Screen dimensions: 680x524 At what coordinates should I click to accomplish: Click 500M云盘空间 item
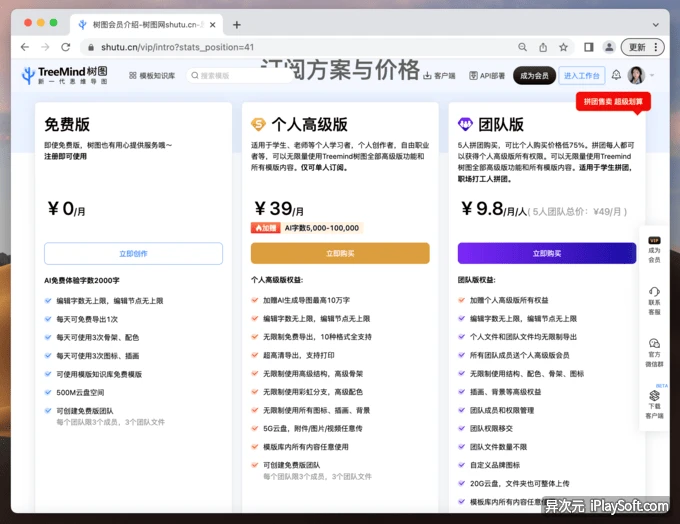(80, 393)
